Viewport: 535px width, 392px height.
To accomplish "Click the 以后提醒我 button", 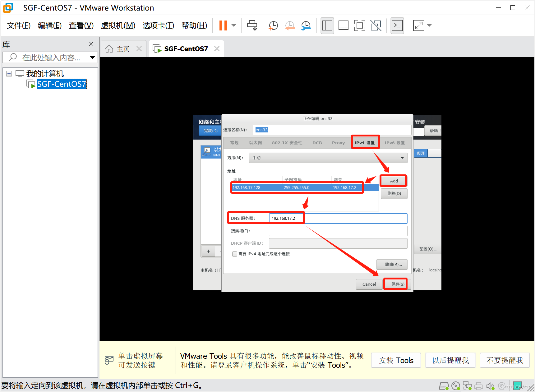I will pyautogui.click(x=450, y=360).
